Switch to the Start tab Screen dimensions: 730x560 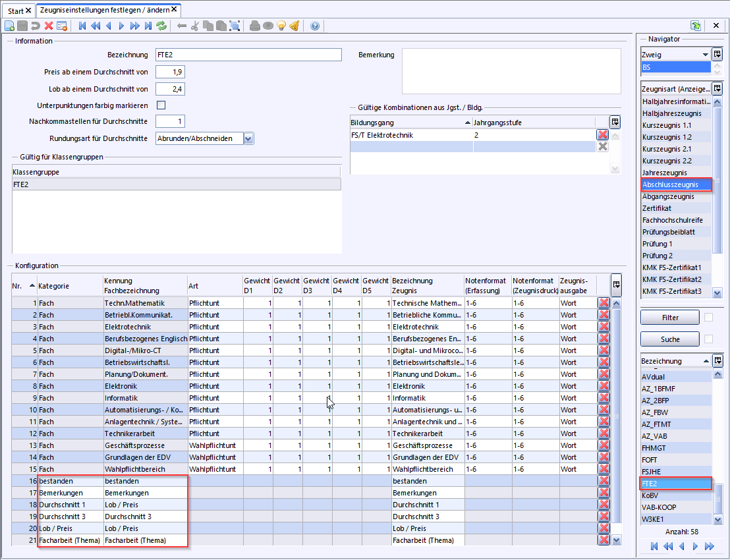[16, 11]
